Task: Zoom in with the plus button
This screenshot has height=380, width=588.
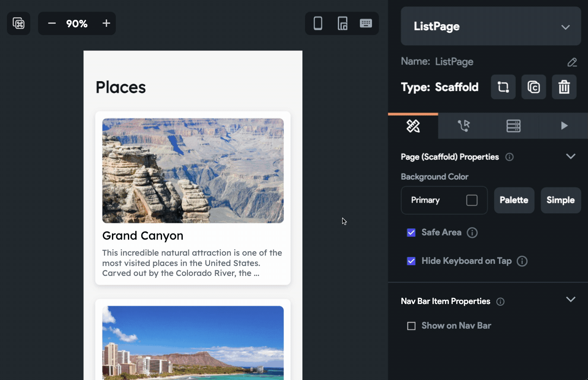Action: click(106, 23)
